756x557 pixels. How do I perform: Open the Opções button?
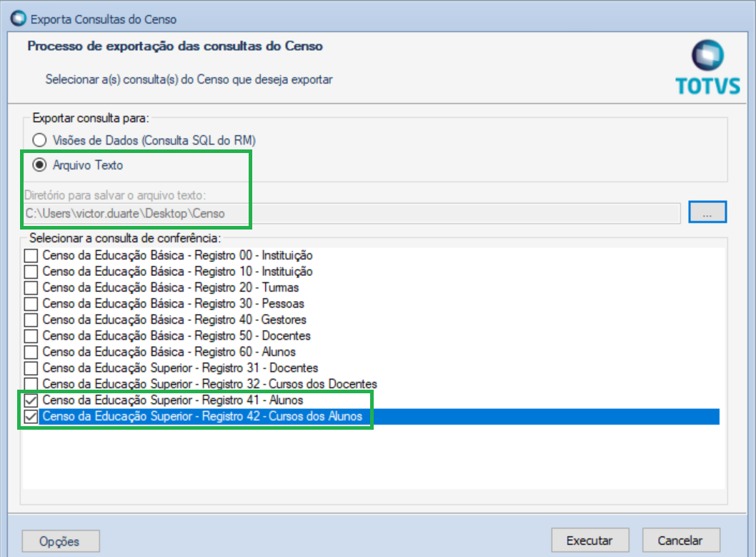[x=61, y=541]
